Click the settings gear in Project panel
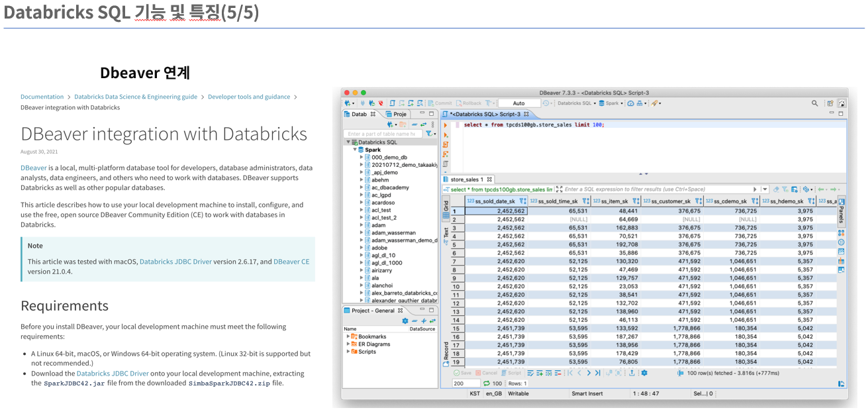This screenshot has height=412, width=868. [405, 321]
